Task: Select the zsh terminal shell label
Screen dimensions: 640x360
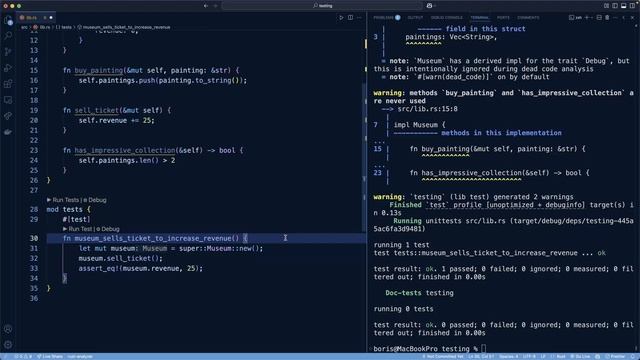Action: click(x=576, y=18)
